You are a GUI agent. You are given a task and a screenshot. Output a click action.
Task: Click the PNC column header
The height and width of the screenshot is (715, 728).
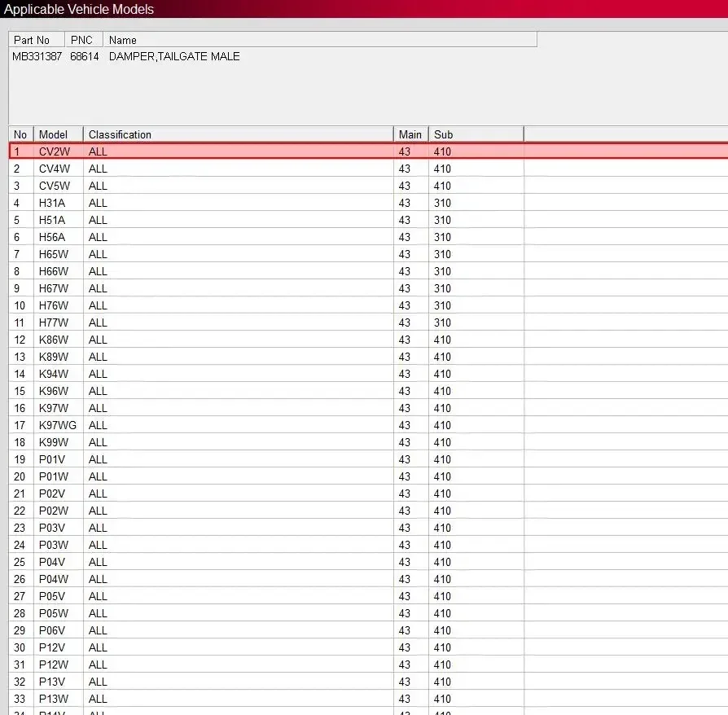point(84,40)
